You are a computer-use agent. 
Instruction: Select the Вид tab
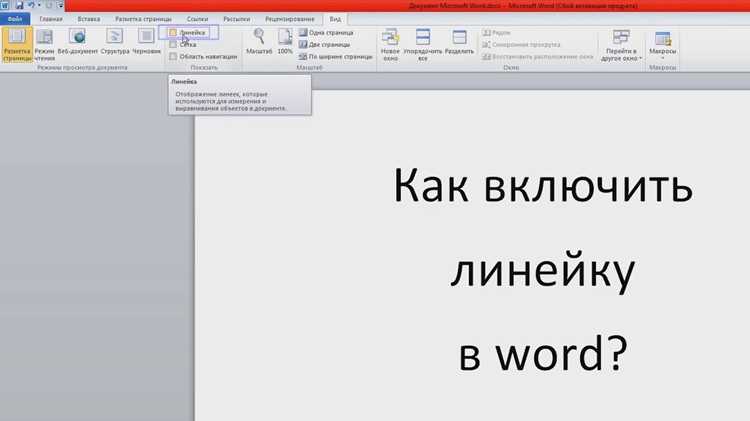335,19
